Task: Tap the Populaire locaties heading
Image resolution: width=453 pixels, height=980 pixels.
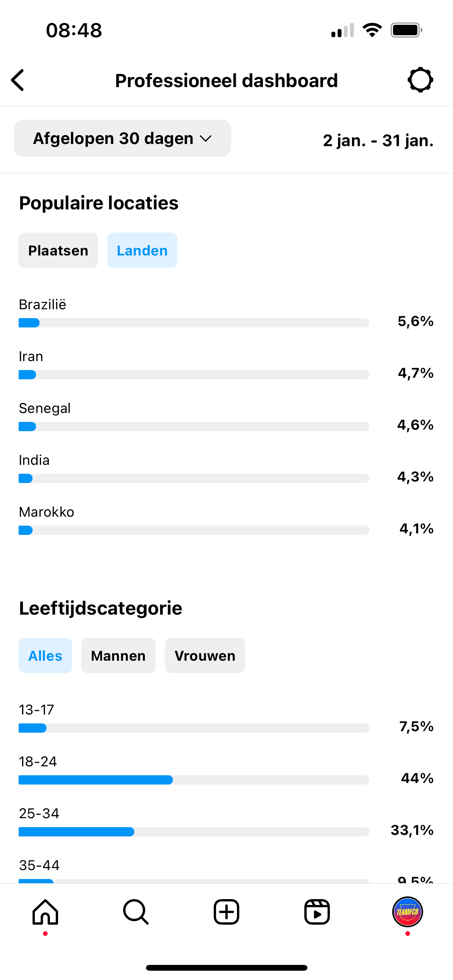Action: [x=99, y=203]
